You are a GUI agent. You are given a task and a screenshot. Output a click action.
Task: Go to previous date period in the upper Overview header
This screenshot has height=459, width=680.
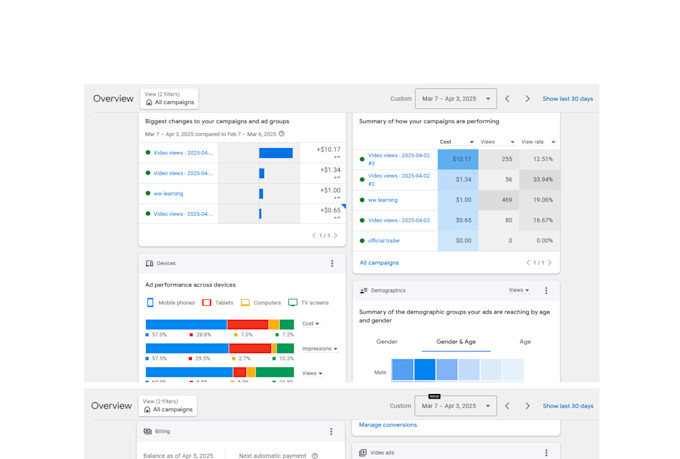pos(507,99)
